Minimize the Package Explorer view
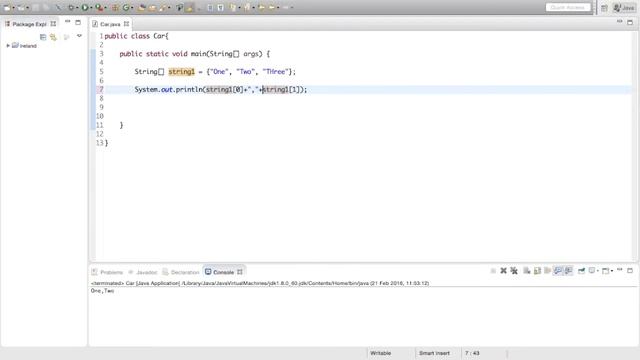The image size is (640, 360). [68, 22]
